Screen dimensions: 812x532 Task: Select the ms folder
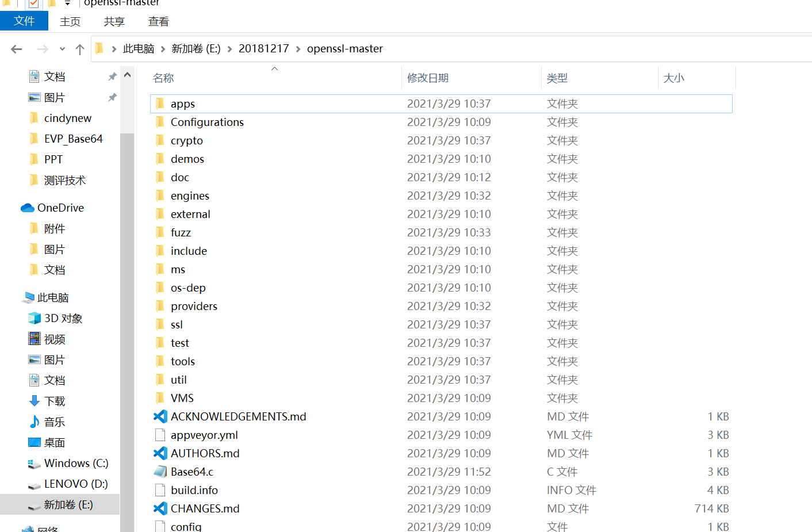pyautogui.click(x=178, y=269)
